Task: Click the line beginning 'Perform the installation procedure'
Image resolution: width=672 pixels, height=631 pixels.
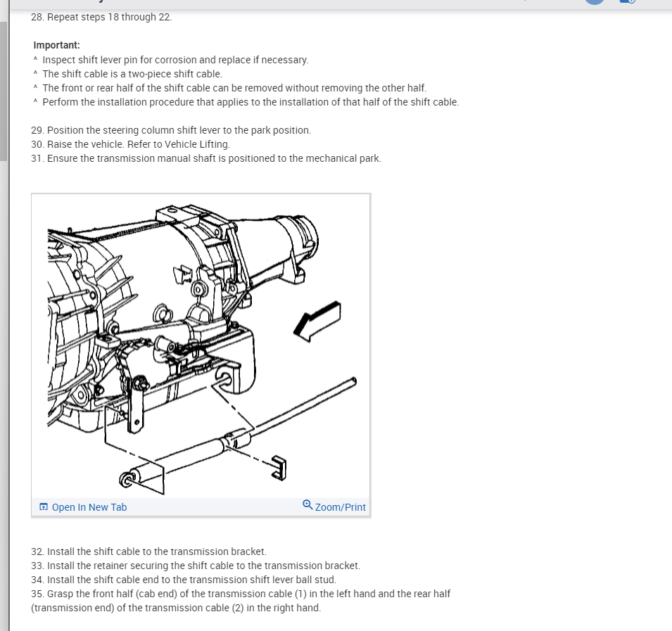Action: 251,102
